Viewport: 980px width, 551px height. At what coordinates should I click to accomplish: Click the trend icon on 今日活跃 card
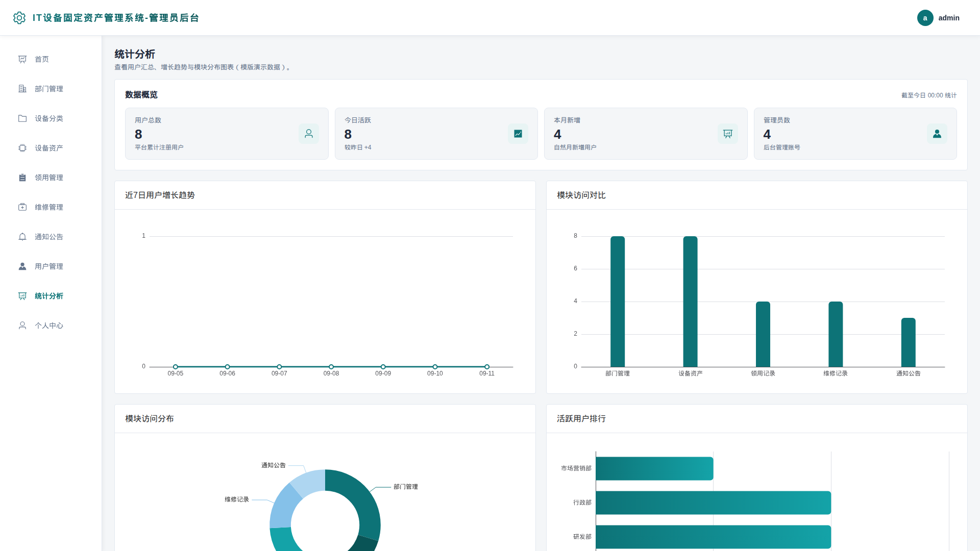518,134
